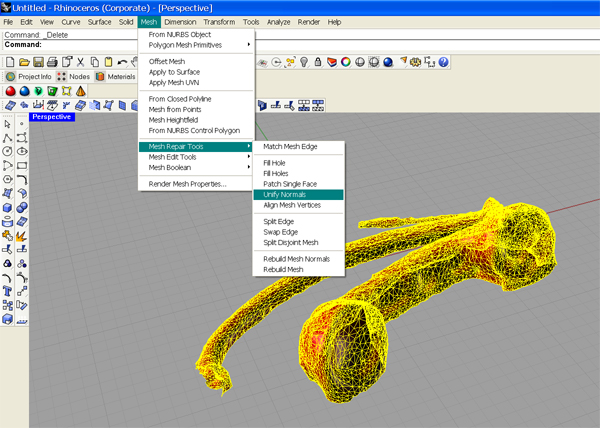Screen dimensions: 600x428
Task: Click the Print icon in toolbar
Action: [52, 62]
